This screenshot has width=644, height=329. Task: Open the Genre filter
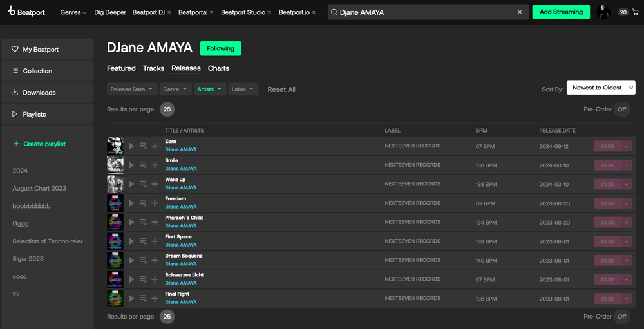point(176,89)
